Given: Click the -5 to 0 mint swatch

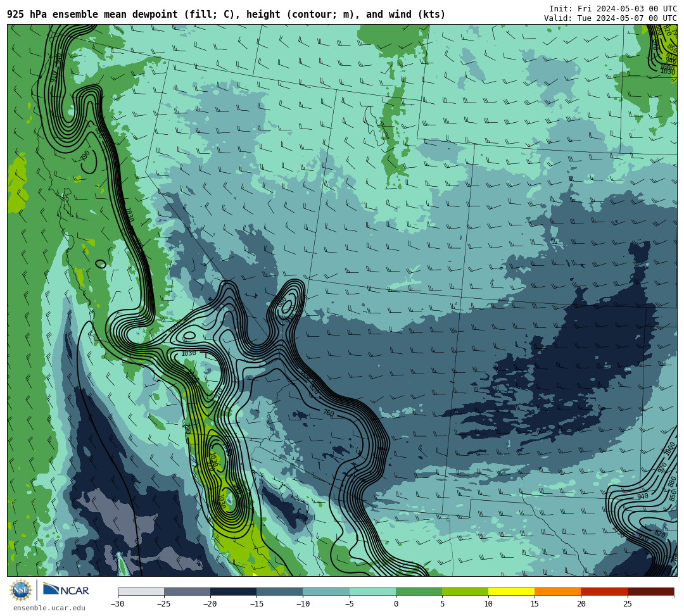Looking at the screenshot, I should point(372,591).
